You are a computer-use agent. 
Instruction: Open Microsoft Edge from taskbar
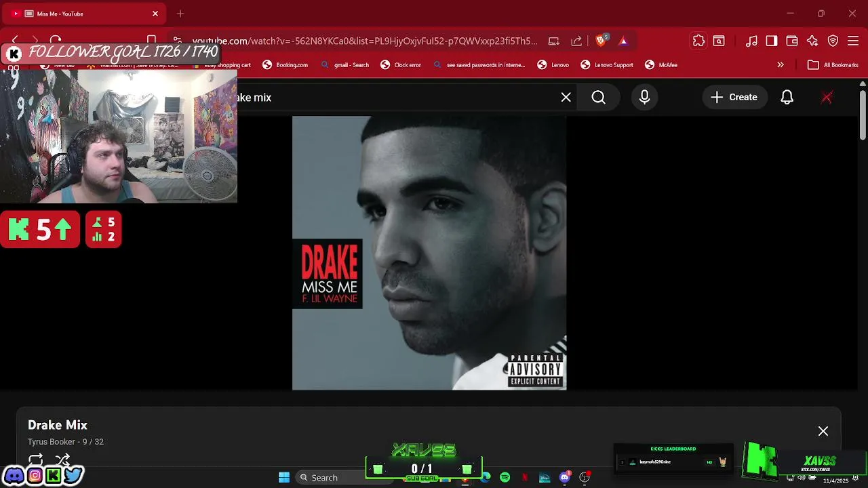486,478
